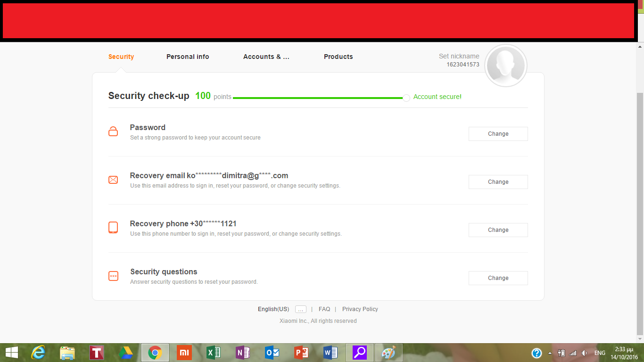Image resolution: width=644 pixels, height=362 pixels.
Task: Open the taskbar clock and date
Action: [x=624, y=353]
